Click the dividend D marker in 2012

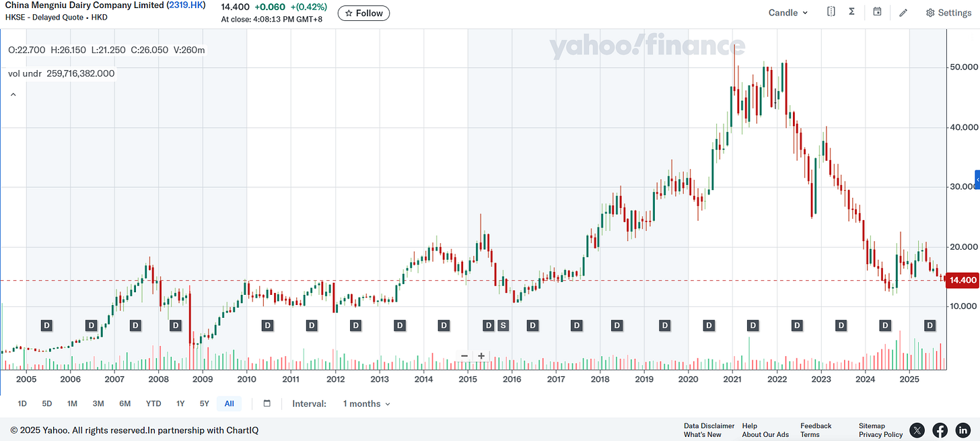click(355, 326)
